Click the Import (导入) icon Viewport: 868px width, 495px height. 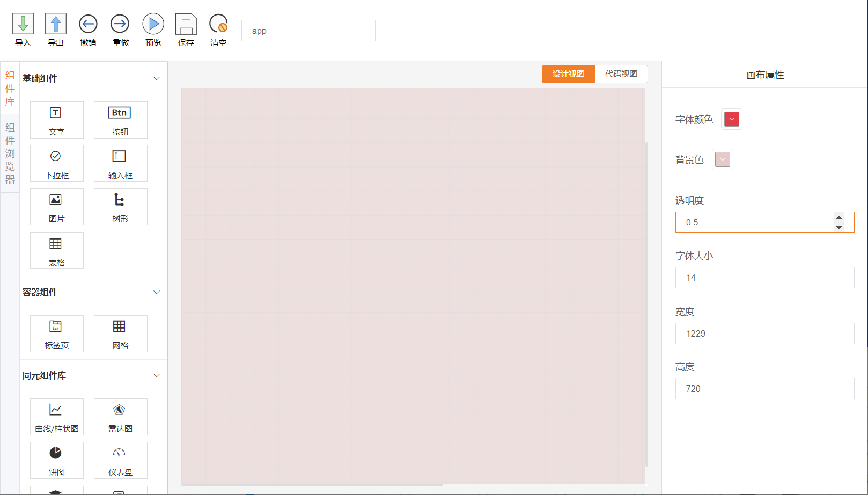[23, 24]
